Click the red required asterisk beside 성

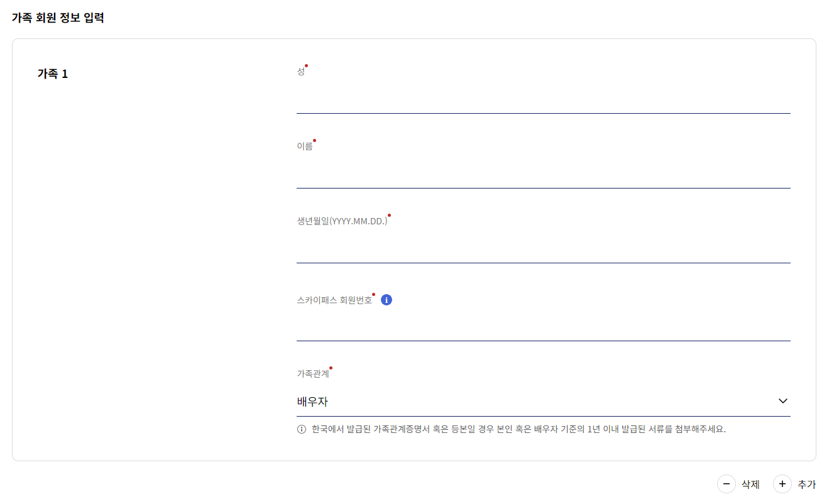tap(306, 64)
